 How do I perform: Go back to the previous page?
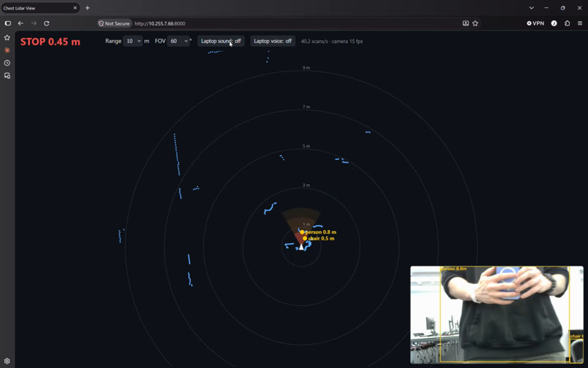[20, 23]
